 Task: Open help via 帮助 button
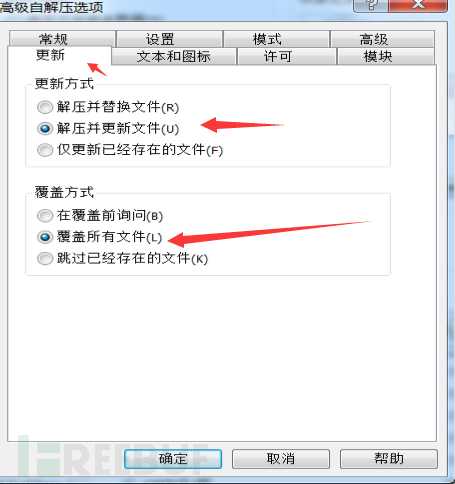[x=389, y=459]
